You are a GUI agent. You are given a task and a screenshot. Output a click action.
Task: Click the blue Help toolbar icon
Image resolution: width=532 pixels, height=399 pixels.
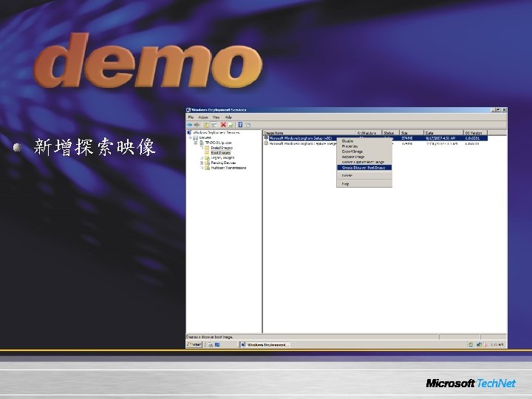click(x=240, y=125)
